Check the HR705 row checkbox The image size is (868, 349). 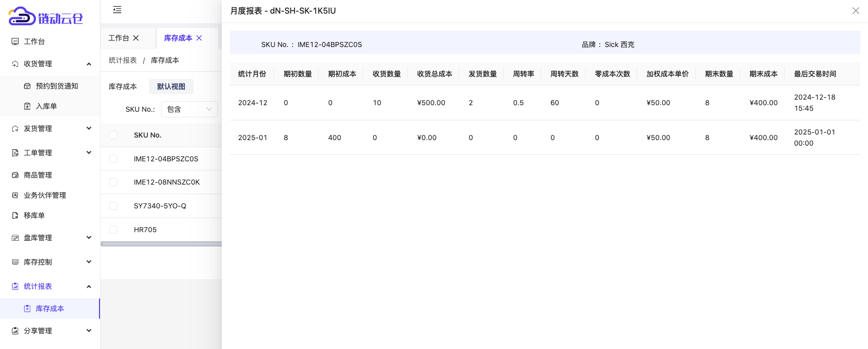tap(113, 230)
